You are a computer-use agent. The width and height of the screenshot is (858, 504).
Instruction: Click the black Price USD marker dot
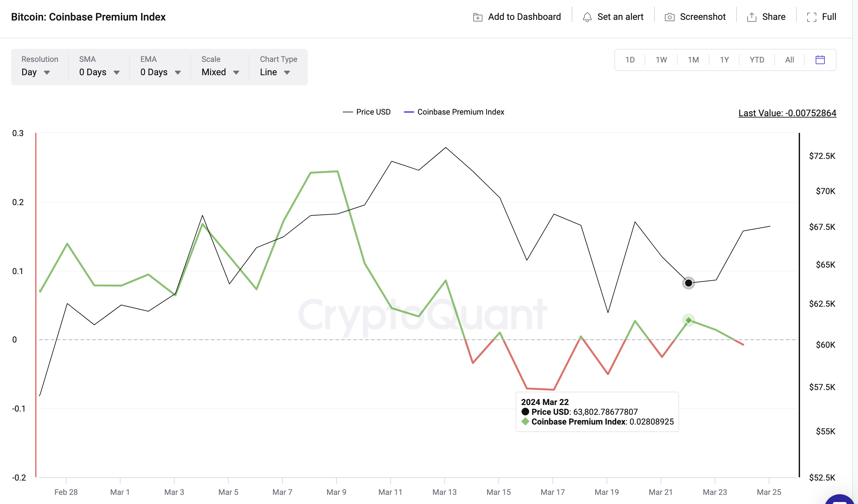click(x=688, y=283)
